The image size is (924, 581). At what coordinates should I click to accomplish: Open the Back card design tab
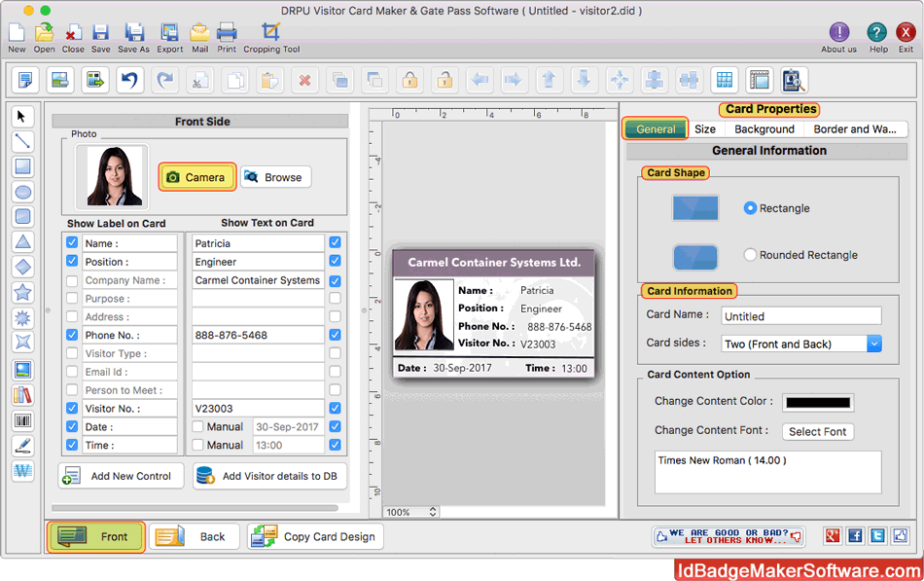pos(195,536)
